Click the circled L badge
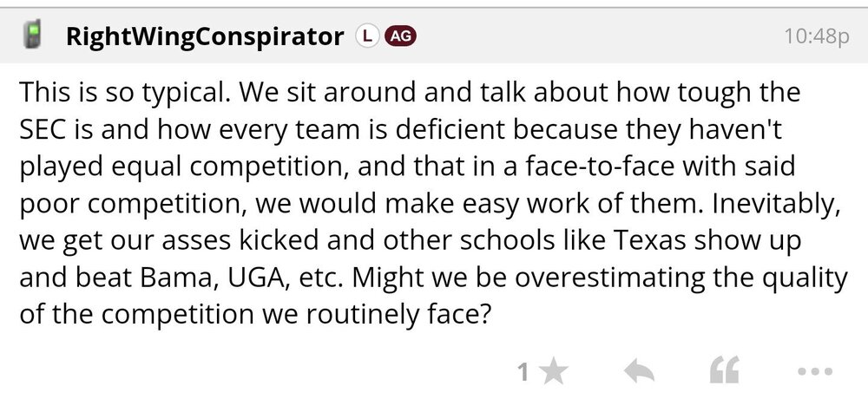 point(367,36)
